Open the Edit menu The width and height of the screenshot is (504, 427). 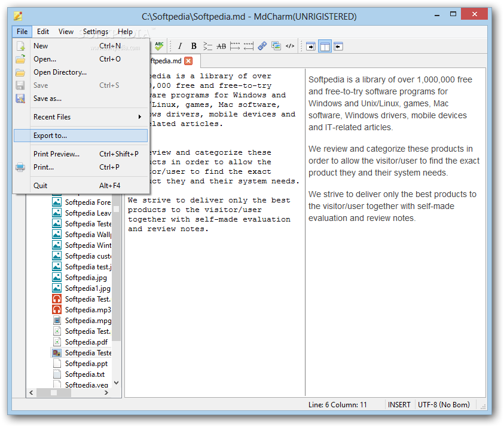(43, 32)
